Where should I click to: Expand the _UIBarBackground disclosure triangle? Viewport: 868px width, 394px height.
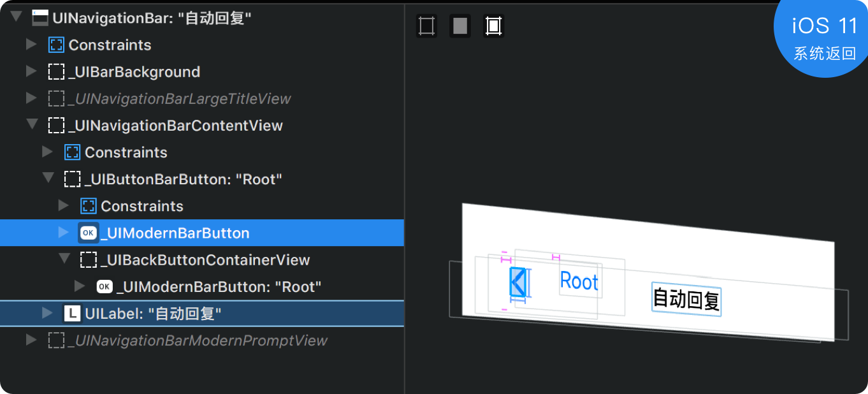click(31, 71)
